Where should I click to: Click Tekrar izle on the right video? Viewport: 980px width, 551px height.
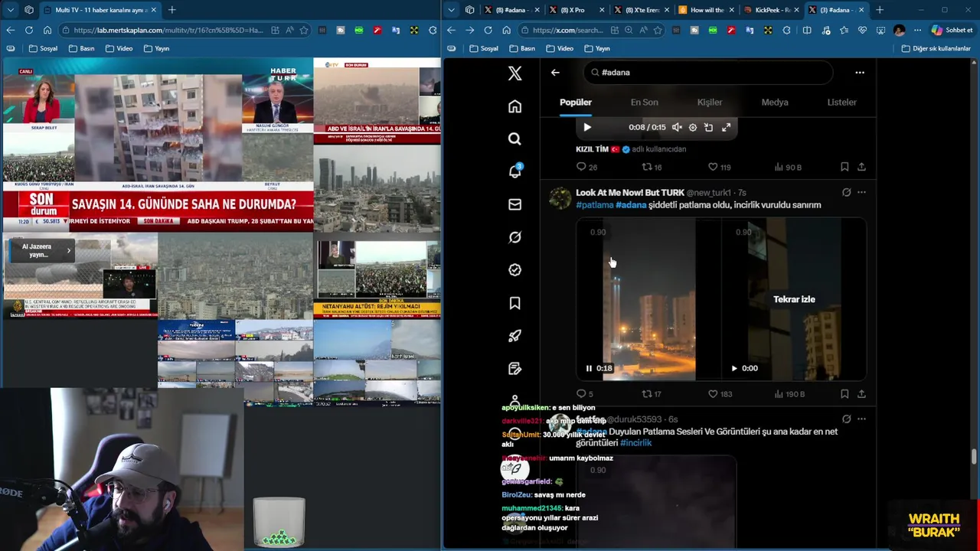[x=794, y=299]
